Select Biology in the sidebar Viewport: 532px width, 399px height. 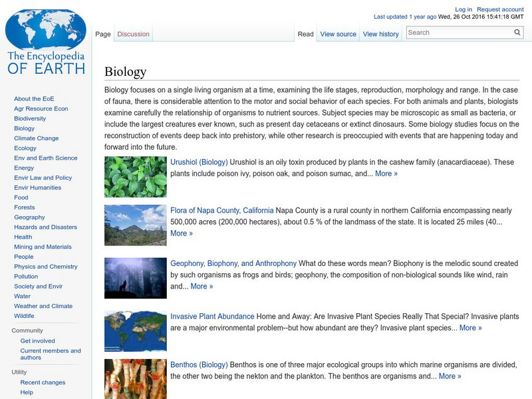pyautogui.click(x=24, y=128)
